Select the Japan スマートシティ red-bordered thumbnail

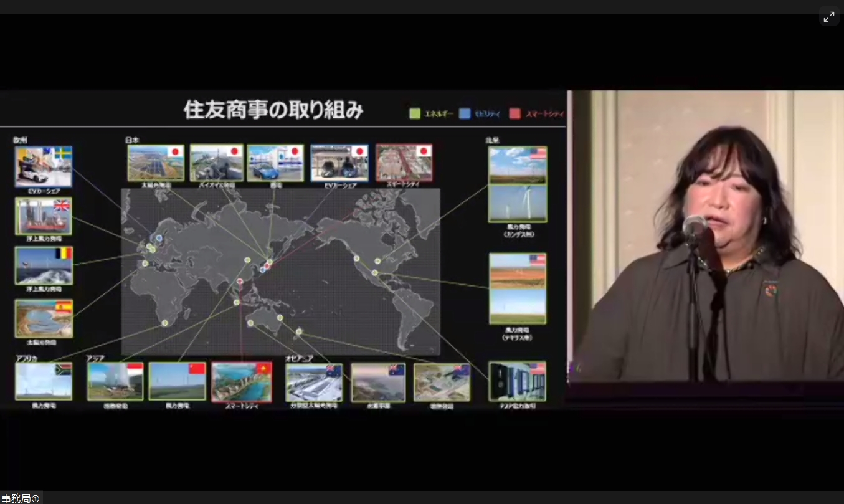(404, 163)
